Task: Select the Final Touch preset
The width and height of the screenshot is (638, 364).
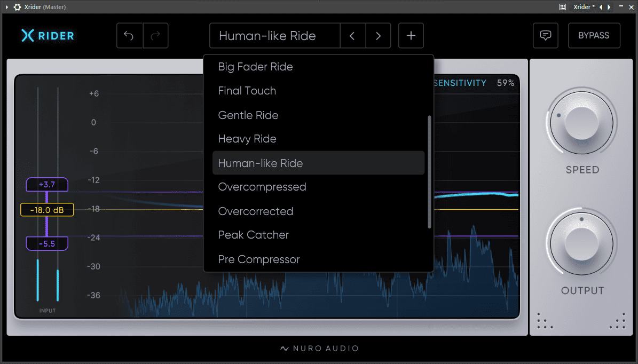Action: click(318, 91)
